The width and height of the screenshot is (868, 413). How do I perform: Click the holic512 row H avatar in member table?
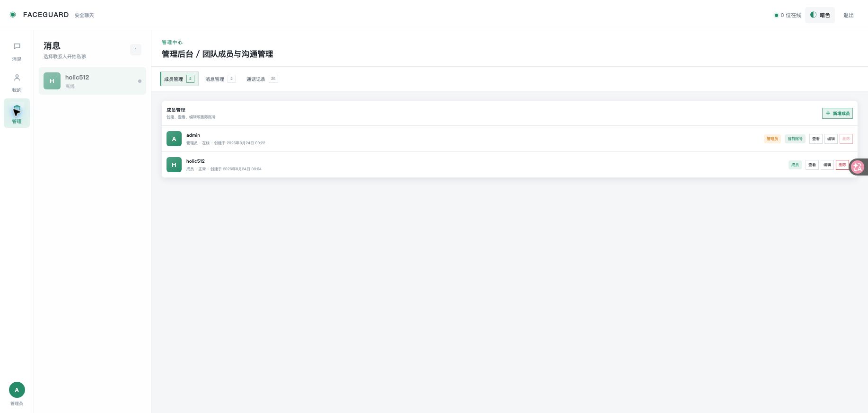click(x=174, y=165)
